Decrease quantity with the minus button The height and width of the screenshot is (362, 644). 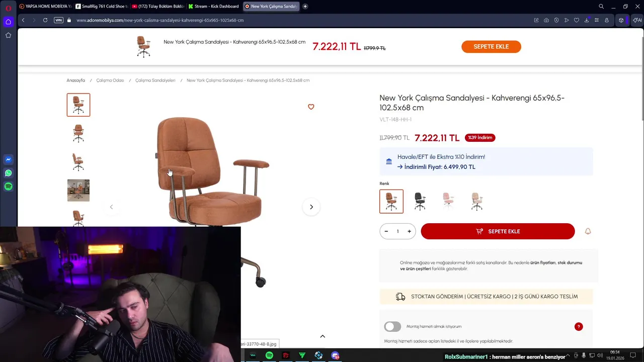(386, 231)
